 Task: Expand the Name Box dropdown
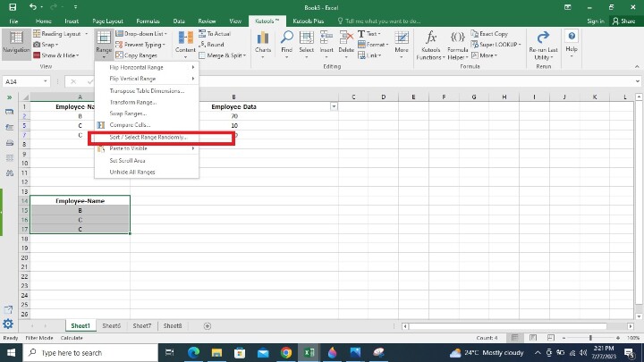46,81
